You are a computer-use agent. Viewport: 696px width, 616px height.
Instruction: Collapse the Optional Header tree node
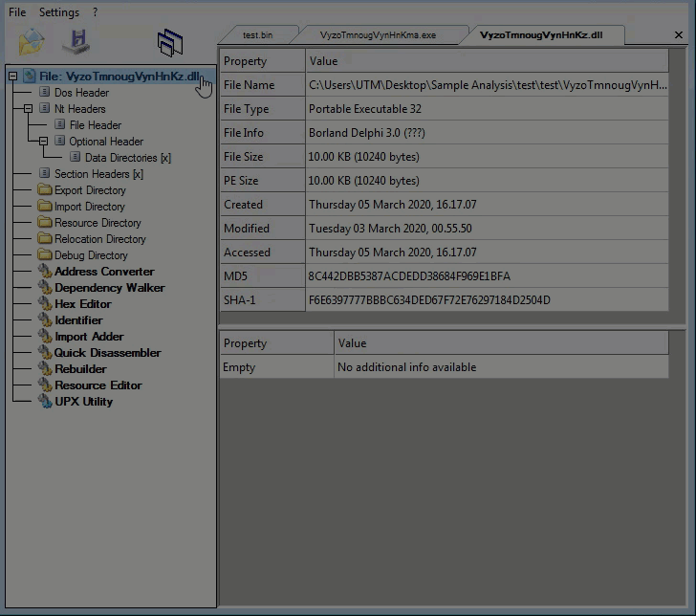(44, 142)
